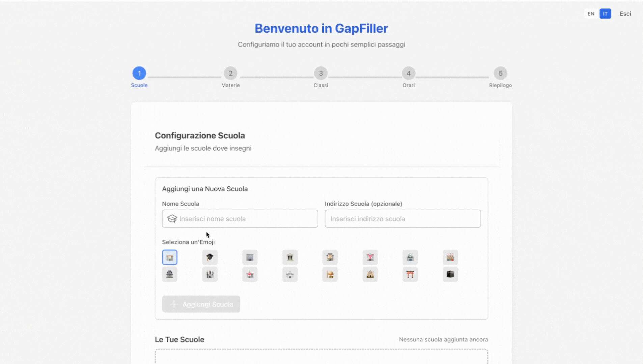Switch language to IT

(x=605, y=14)
